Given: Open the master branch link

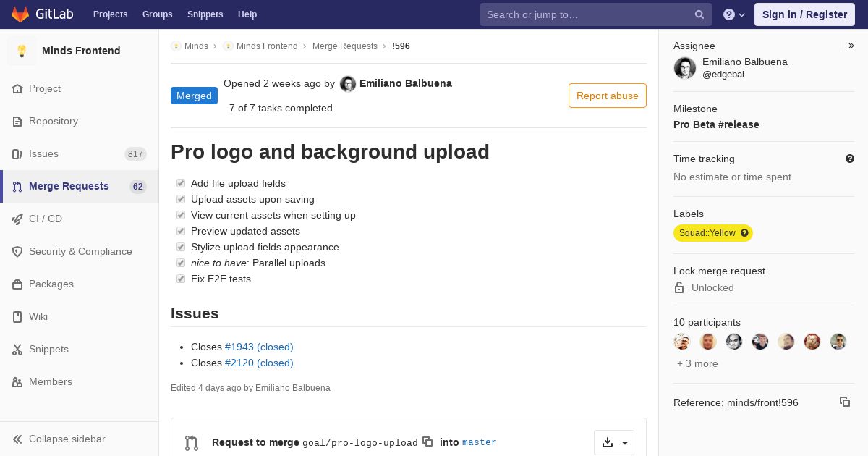Looking at the screenshot, I should tap(480, 442).
